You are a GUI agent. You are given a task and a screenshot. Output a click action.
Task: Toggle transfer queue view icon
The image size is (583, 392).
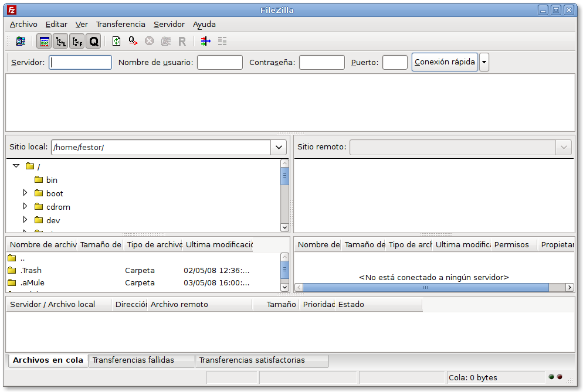point(93,41)
